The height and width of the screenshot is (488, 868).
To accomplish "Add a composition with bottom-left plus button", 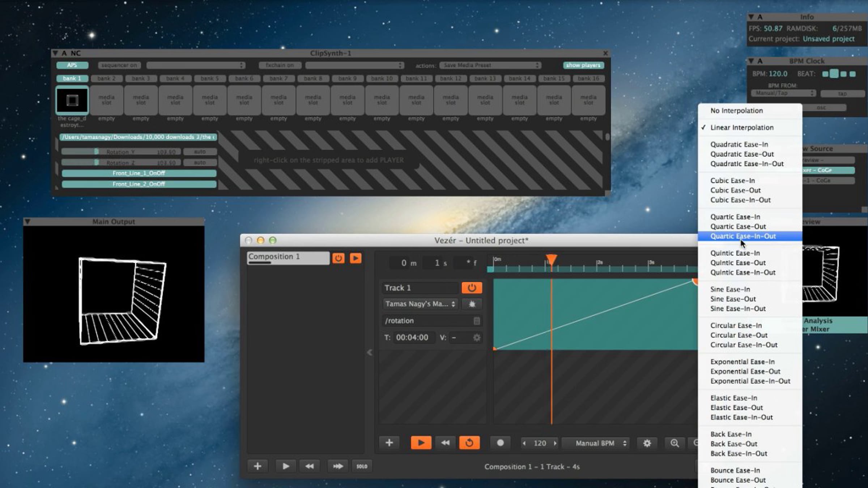I will [x=258, y=466].
